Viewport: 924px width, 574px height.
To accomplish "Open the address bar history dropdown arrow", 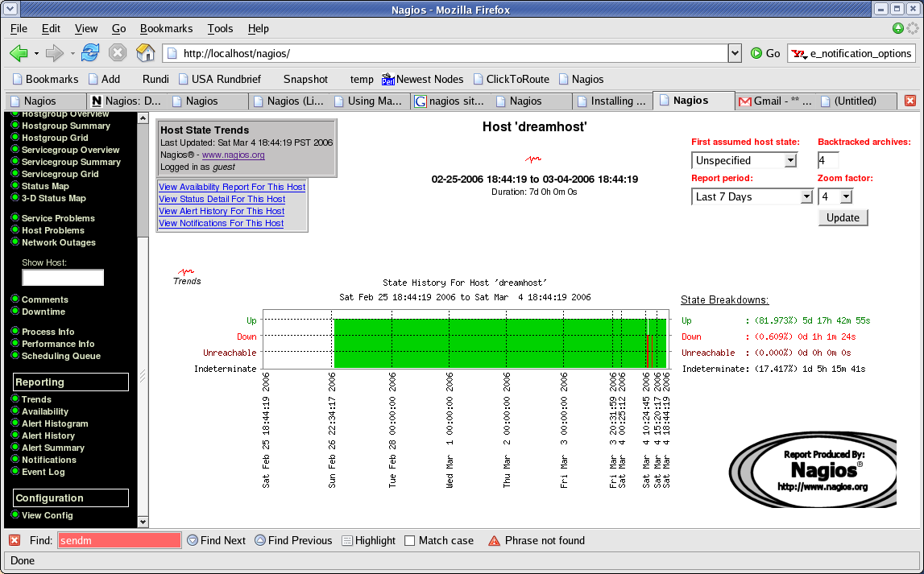I will pyautogui.click(x=735, y=54).
